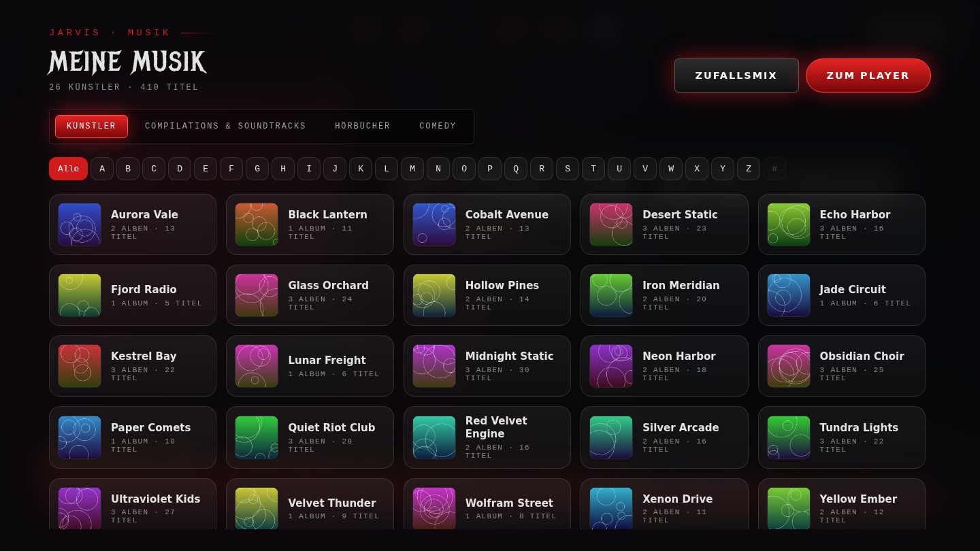This screenshot has width=980, height=551.
Task: Select the Obsidian Choir cover image
Action: [789, 366]
